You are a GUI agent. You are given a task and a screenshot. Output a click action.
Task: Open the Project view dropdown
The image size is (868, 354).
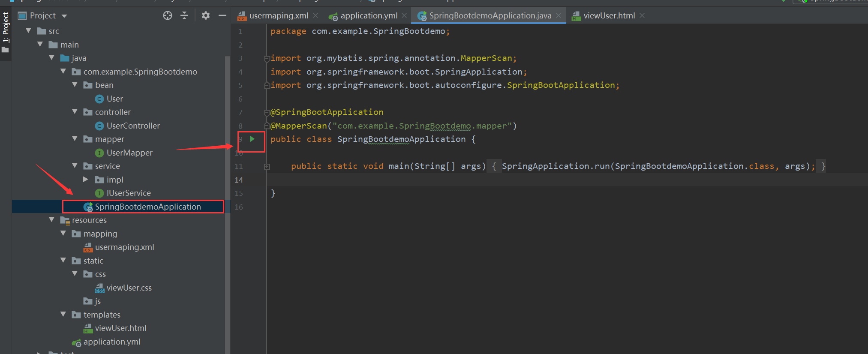(64, 16)
